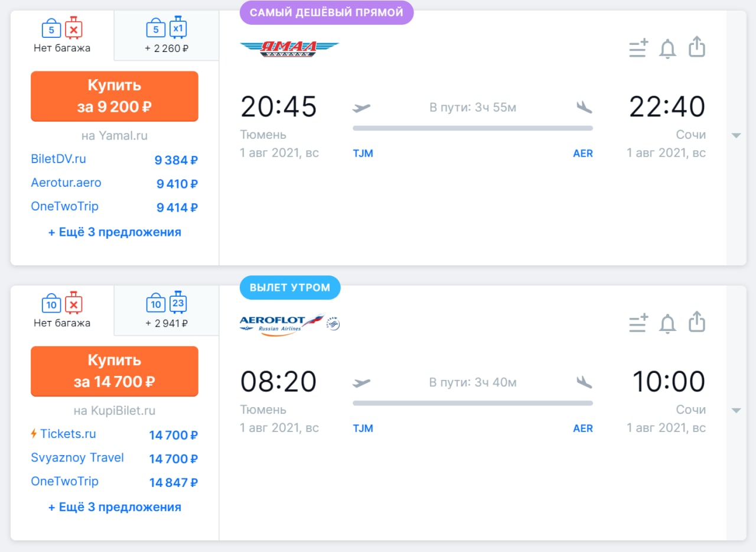Click the Yamal airline logo
Image resolution: width=756 pixels, height=552 pixels.
pos(289,49)
